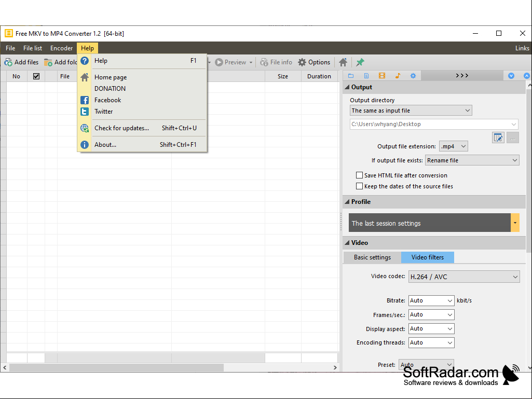Open Preset dropdown
The width and height of the screenshot is (532, 399).
click(x=426, y=365)
